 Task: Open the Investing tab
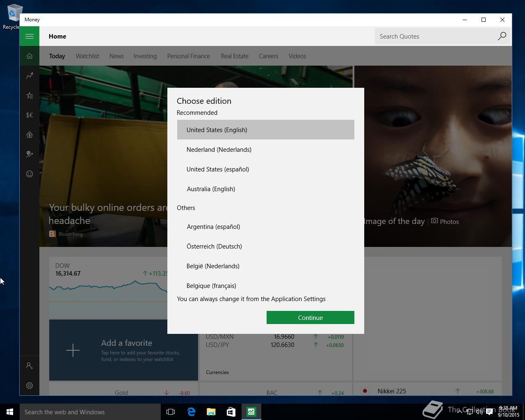[145, 56]
